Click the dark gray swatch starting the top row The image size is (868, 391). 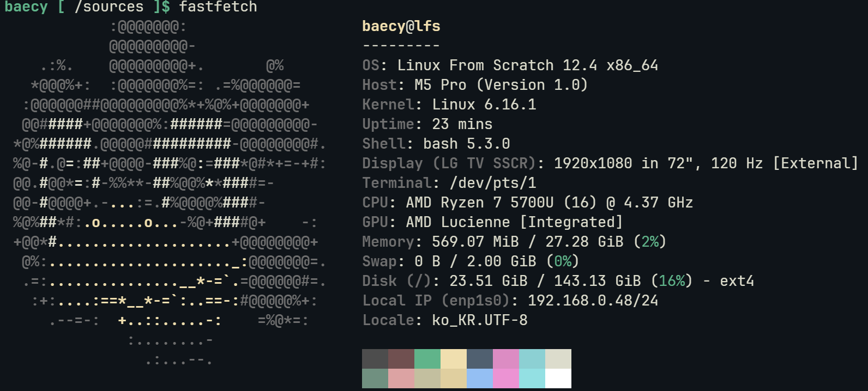(x=375, y=359)
